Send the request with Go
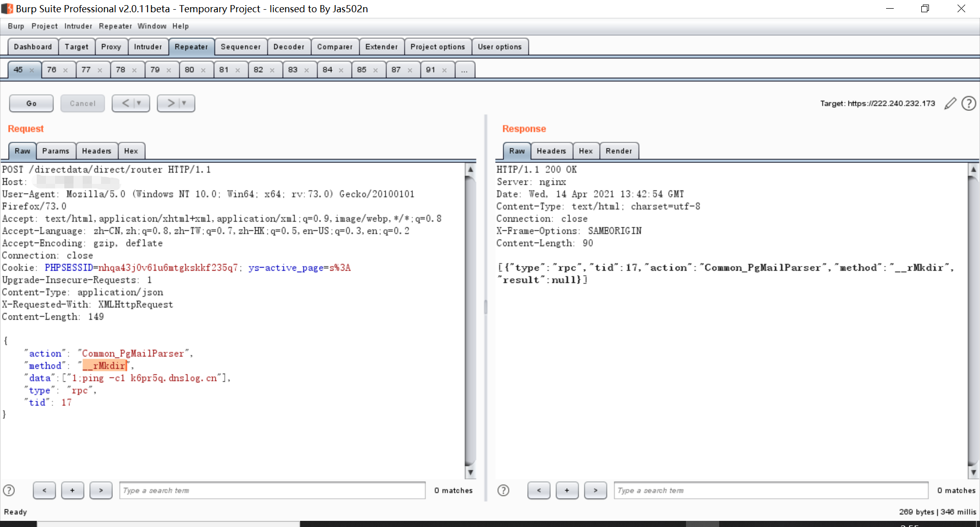980x527 pixels. tap(31, 103)
